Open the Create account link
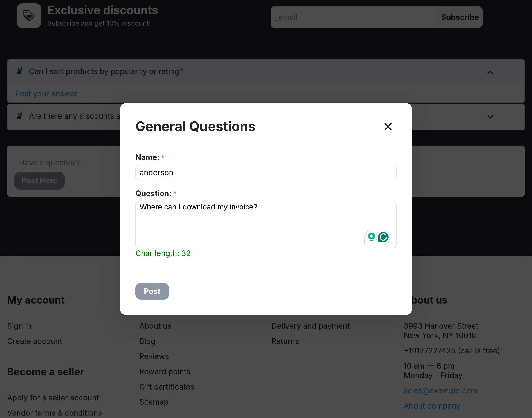 pos(35,341)
